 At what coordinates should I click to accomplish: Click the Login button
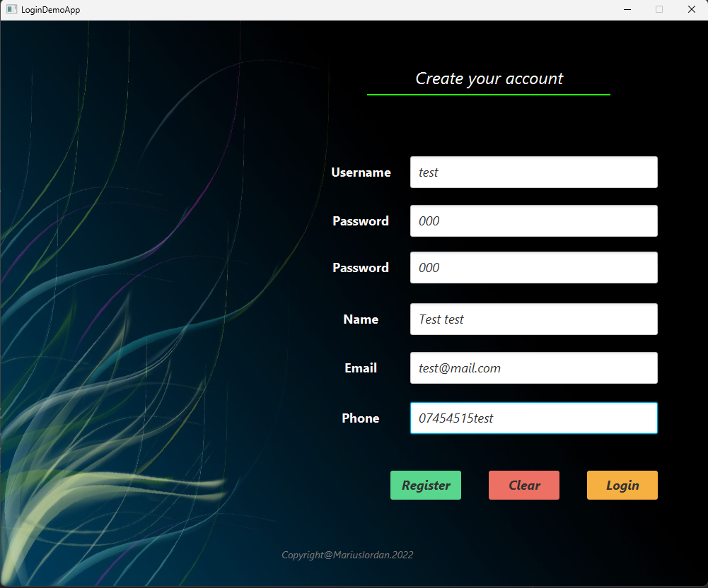(622, 485)
